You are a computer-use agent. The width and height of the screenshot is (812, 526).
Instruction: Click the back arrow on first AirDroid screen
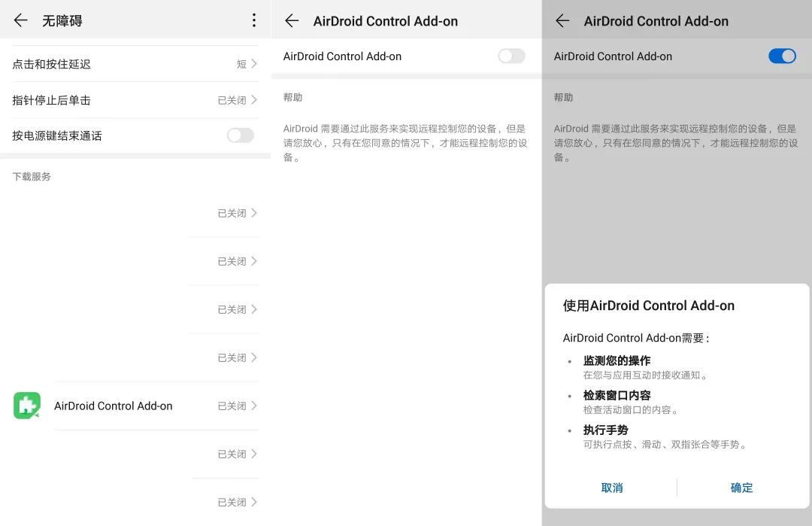pos(292,21)
